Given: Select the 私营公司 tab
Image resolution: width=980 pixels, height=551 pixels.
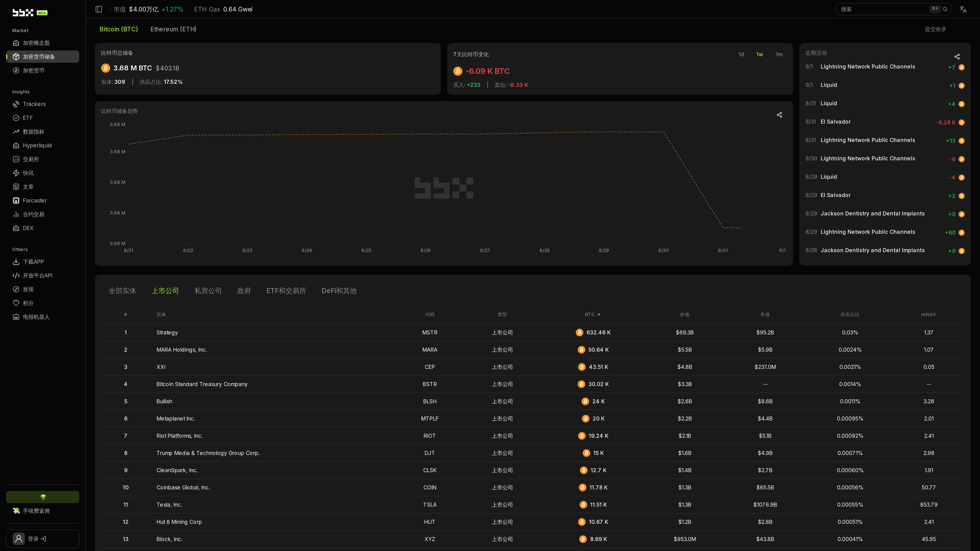Looking at the screenshot, I should (208, 291).
